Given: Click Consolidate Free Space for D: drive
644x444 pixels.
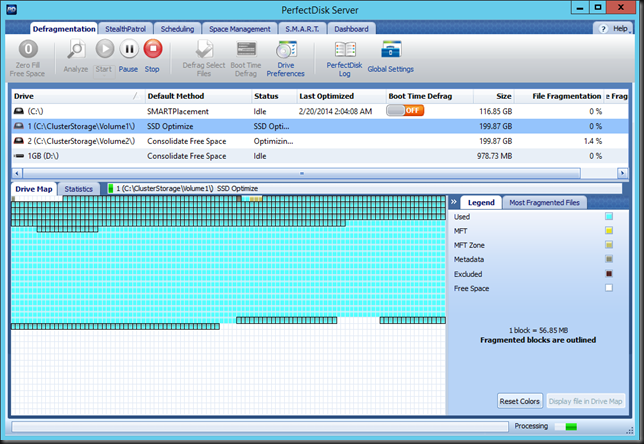Looking at the screenshot, I should point(186,156).
